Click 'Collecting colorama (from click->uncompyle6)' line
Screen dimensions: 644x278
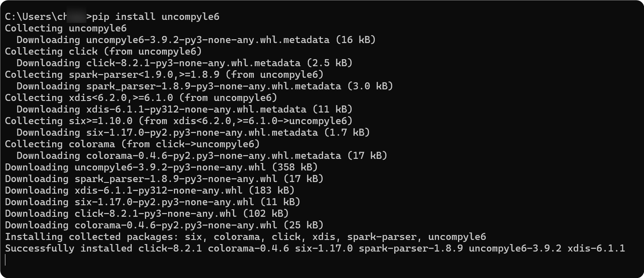(x=132, y=144)
